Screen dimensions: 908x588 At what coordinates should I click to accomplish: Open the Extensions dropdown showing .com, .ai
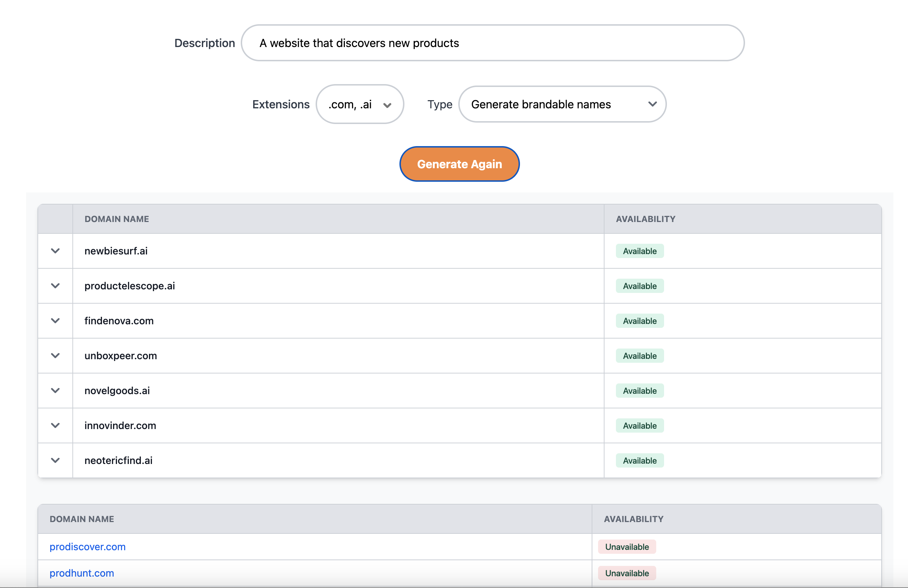[360, 104]
